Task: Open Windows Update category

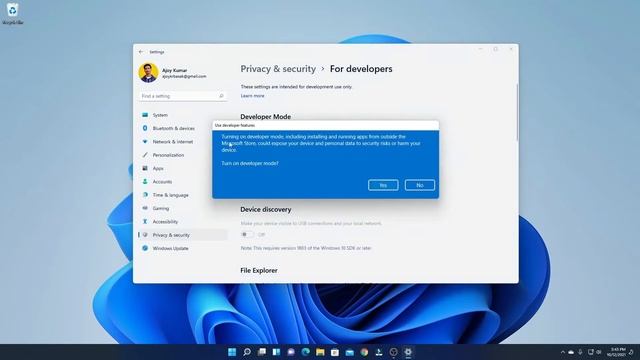Action: 182,248
